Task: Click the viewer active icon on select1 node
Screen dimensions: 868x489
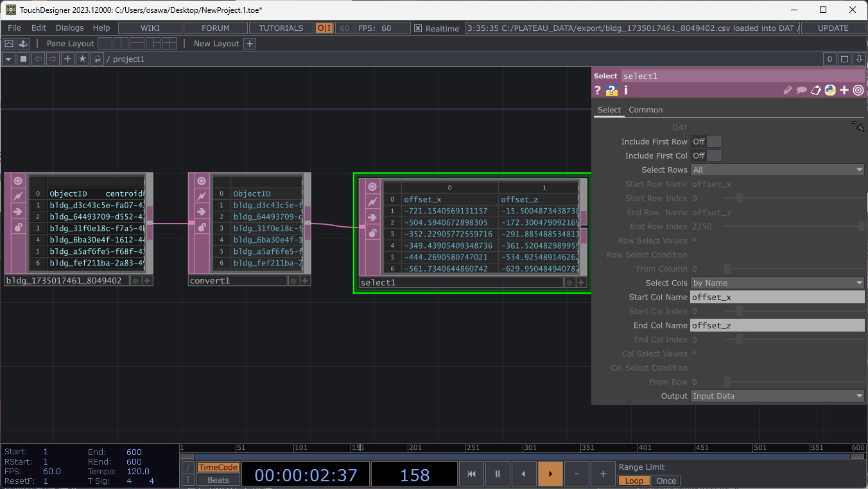Action: 372,186
